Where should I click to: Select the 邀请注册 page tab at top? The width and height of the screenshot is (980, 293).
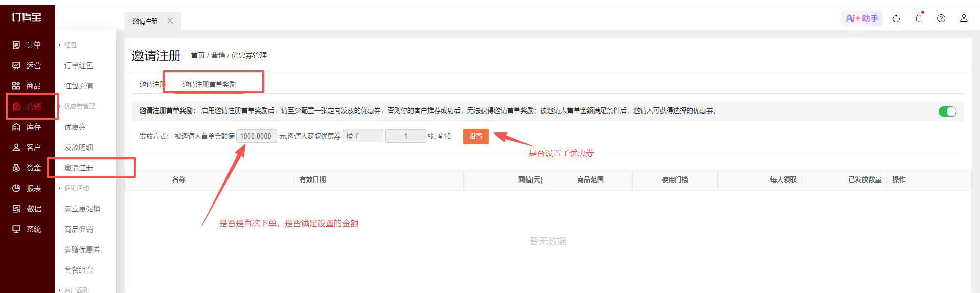pos(145,21)
